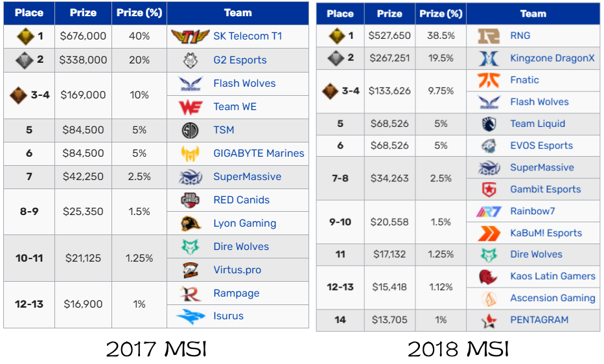Image resolution: width=604 pixels, height=364 pixels.
Task: Click the red Team WE logo
Action: [191, 107]
